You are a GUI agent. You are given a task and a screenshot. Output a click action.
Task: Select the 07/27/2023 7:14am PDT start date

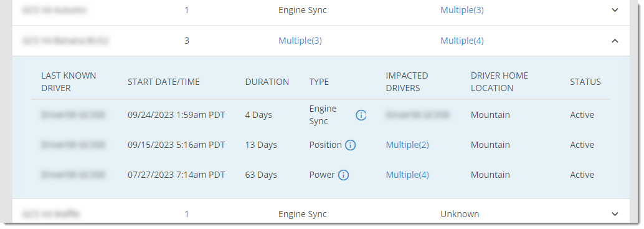tap(177, 175)
